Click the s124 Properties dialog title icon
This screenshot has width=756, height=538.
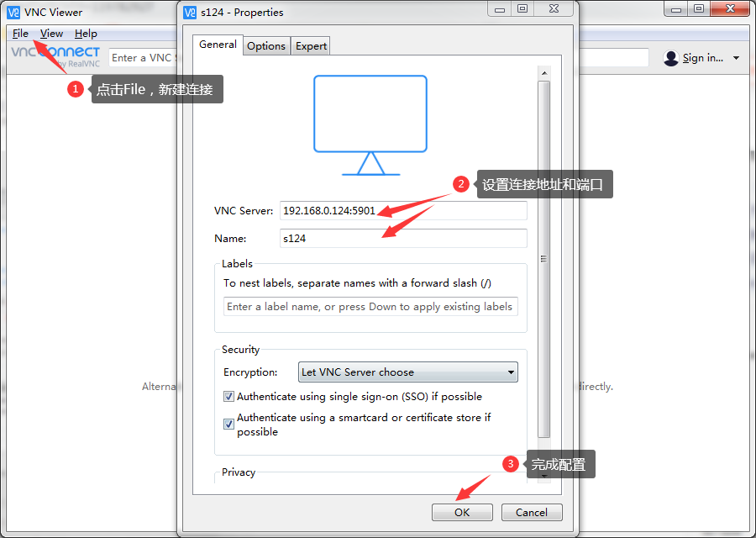[x=190, y=12]
